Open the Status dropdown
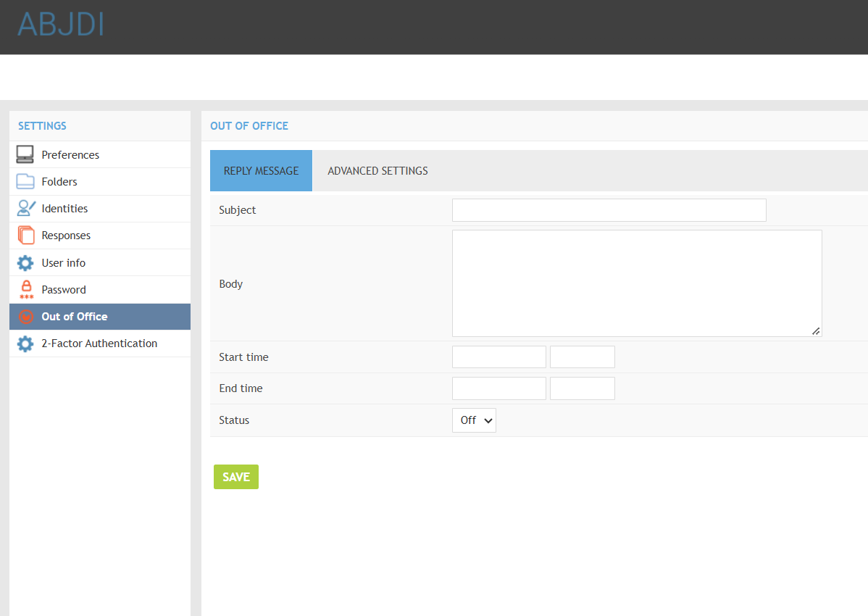Screen dimensions: 868x616 pyautogui.click(x=474, y=420)
